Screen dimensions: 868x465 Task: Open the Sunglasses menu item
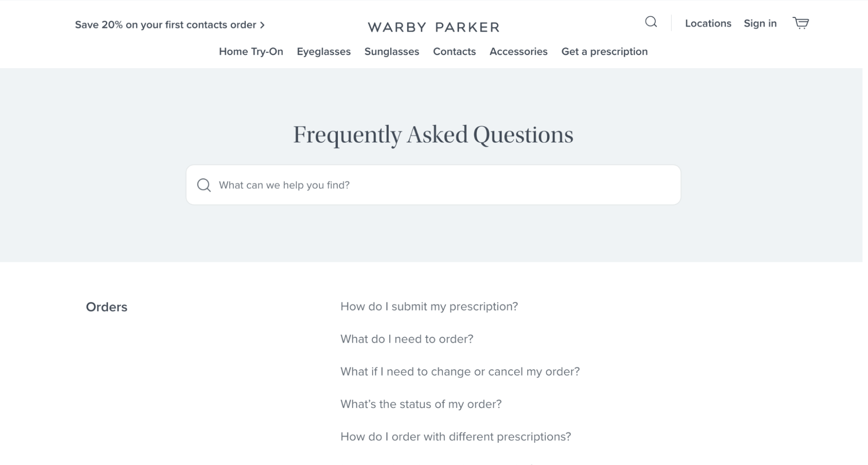391,52
